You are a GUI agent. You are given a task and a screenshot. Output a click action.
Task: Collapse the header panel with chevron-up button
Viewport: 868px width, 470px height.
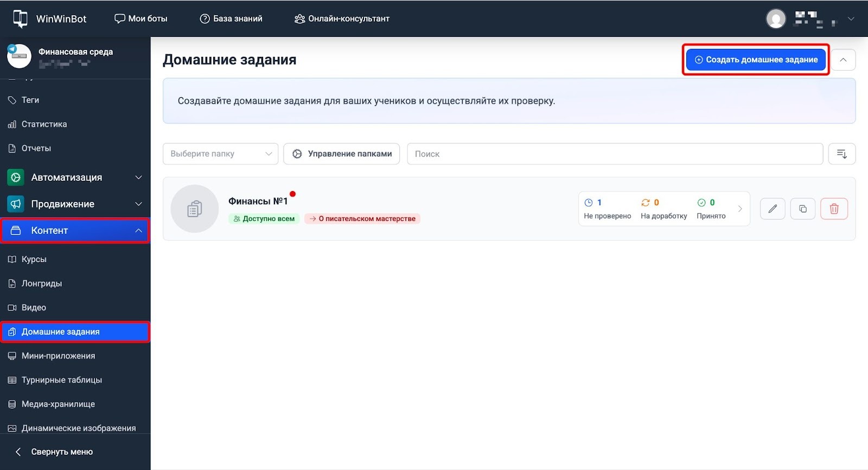[843, 60]
